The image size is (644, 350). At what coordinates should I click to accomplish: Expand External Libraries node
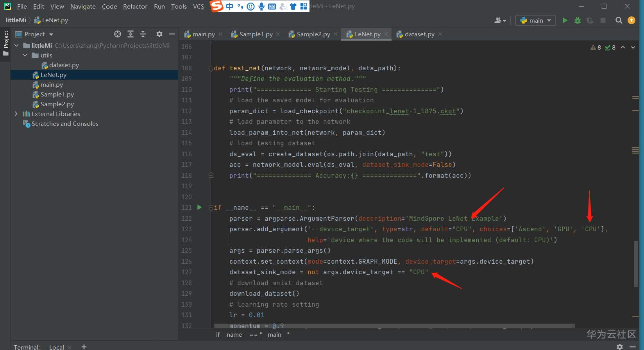[16, 114]
